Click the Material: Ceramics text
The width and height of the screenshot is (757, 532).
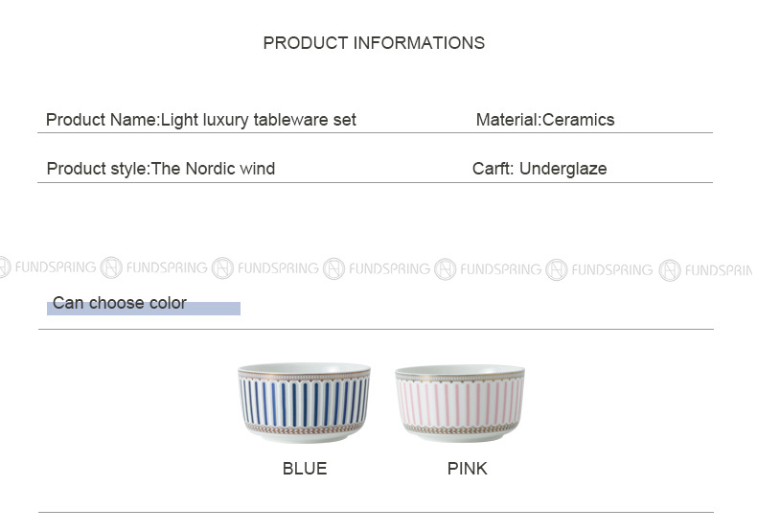click(545, 120)
